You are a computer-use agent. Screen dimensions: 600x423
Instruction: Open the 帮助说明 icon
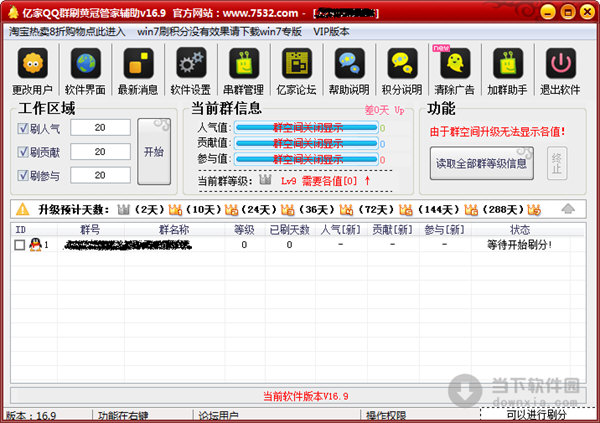[349, 64]
